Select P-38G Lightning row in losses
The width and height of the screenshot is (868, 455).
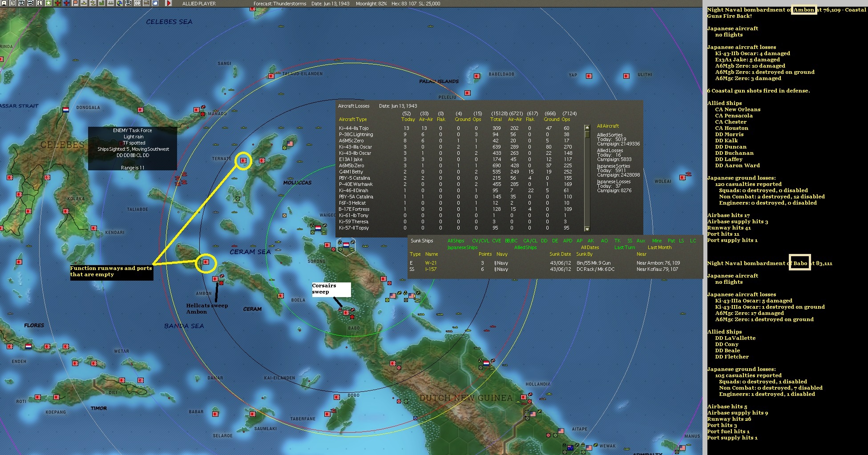click(458, 134)
